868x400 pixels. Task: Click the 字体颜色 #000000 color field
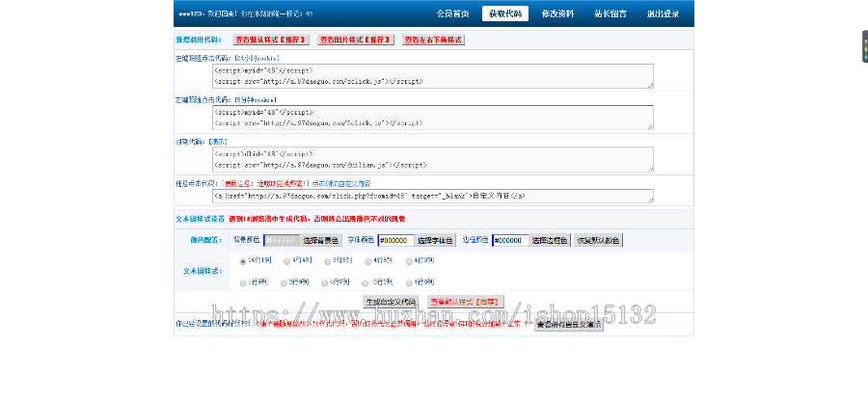tap(396, 241)
